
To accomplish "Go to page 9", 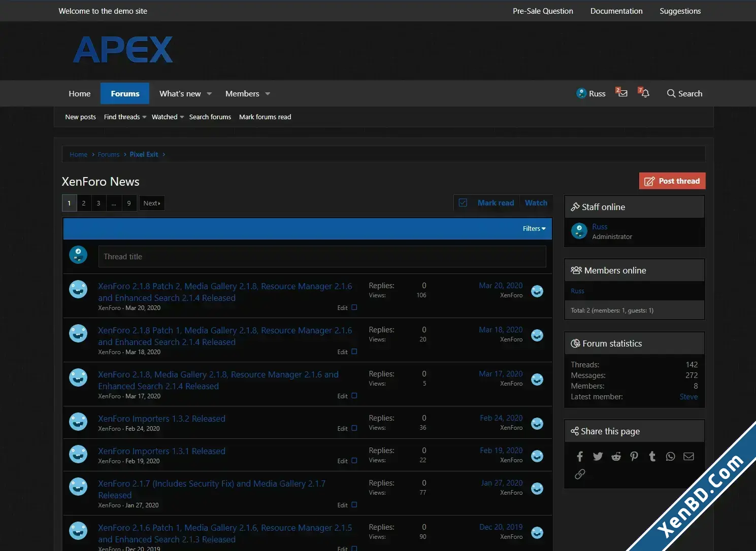I will 129,203.
